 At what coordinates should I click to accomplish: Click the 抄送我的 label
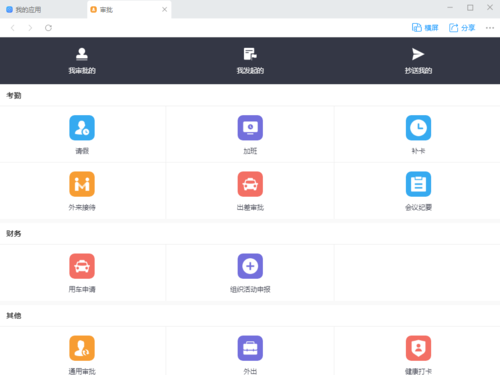[x=418, y=71]
